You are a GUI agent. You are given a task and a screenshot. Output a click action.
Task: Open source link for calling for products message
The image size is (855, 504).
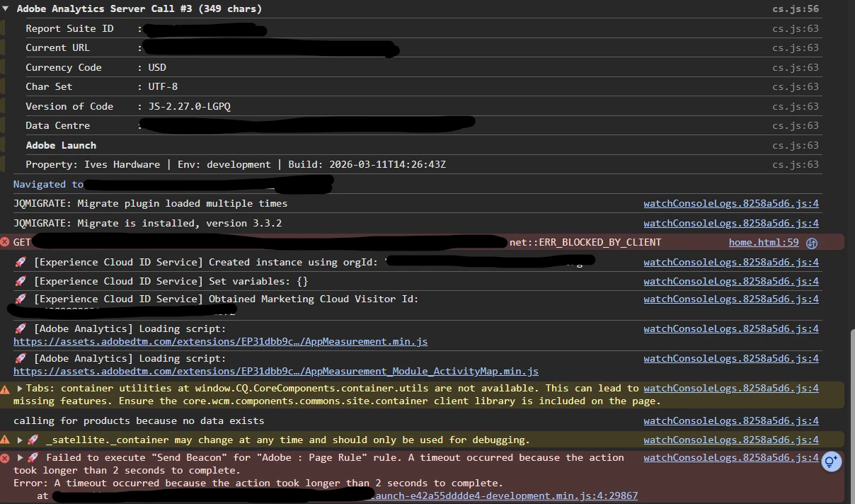pos(731,420)
